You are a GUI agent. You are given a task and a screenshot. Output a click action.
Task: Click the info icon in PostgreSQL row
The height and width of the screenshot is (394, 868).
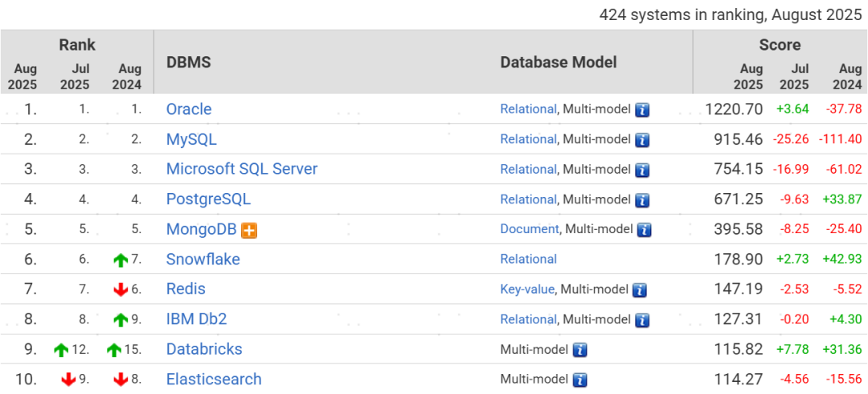click(x=642, y=200)
